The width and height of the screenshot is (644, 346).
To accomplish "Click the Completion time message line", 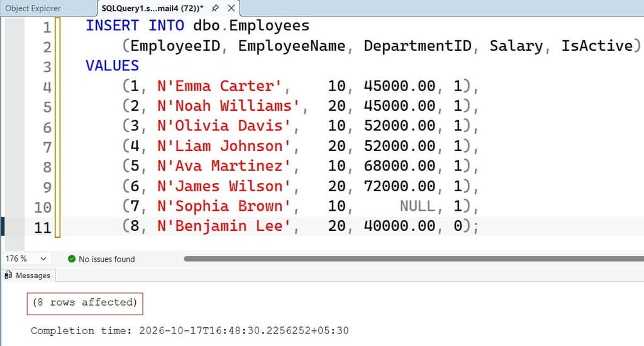I will coord(190,331).
